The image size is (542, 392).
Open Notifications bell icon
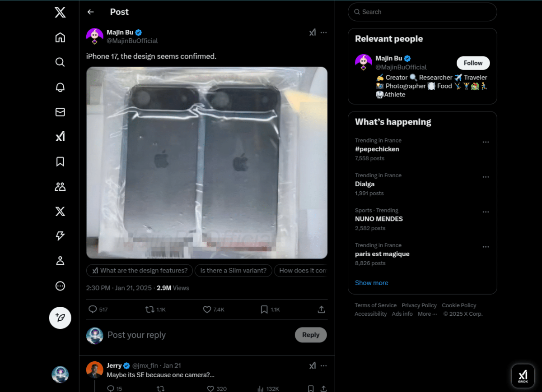click(x=60, y=87)
